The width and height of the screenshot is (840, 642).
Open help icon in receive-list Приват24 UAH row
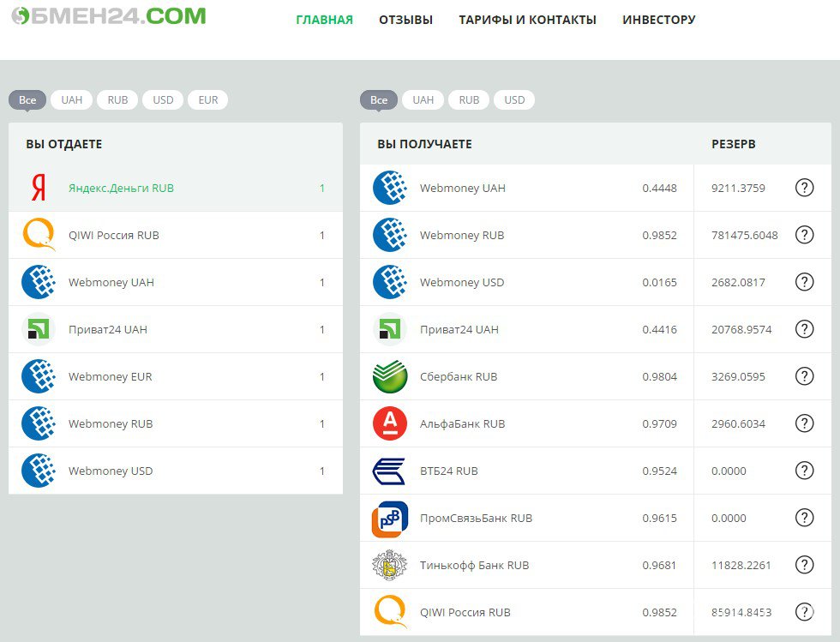804,329
